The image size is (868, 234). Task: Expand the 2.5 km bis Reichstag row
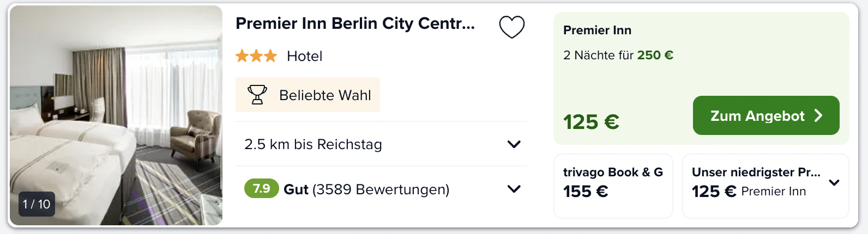(381, 144)
